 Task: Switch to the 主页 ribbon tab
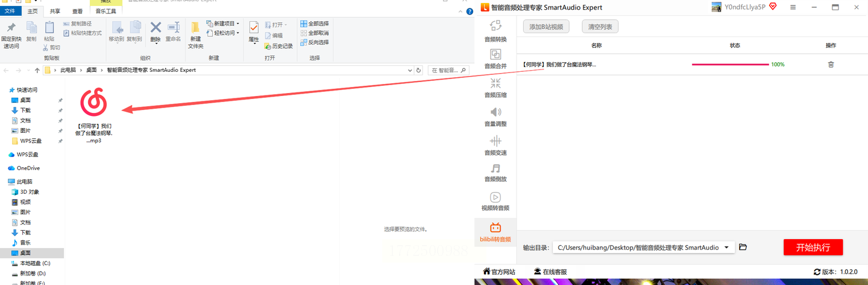33,11
